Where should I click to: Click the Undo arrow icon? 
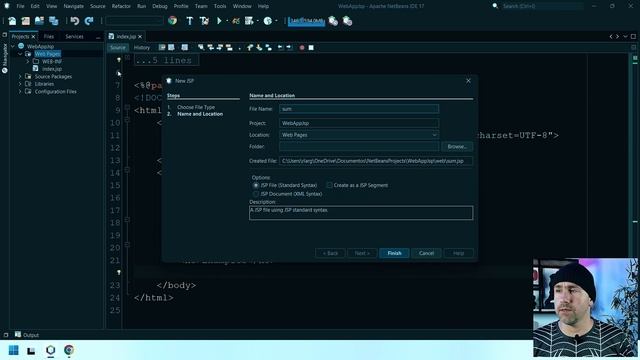[75, 21]
